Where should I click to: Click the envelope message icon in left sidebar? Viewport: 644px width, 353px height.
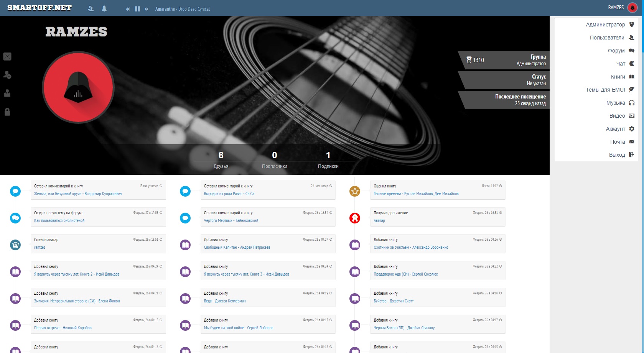pos(7,57)
